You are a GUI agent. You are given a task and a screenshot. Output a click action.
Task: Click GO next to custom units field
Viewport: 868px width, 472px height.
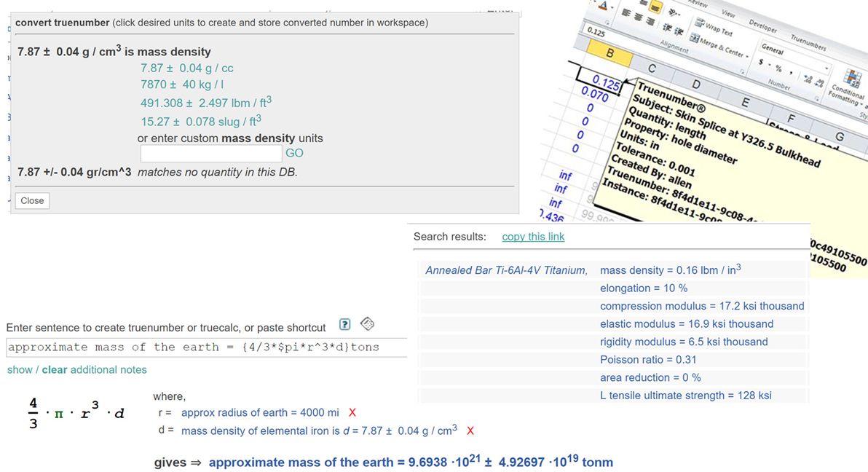[294, 153]
